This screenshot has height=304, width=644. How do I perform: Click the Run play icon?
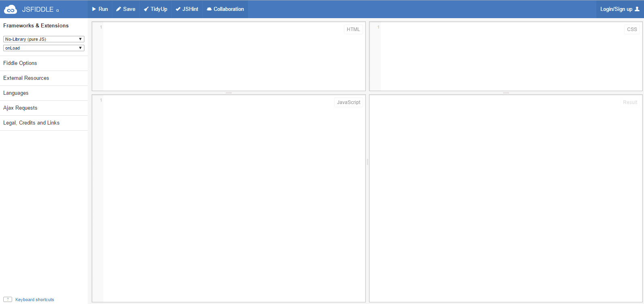[x=94, y=9]
